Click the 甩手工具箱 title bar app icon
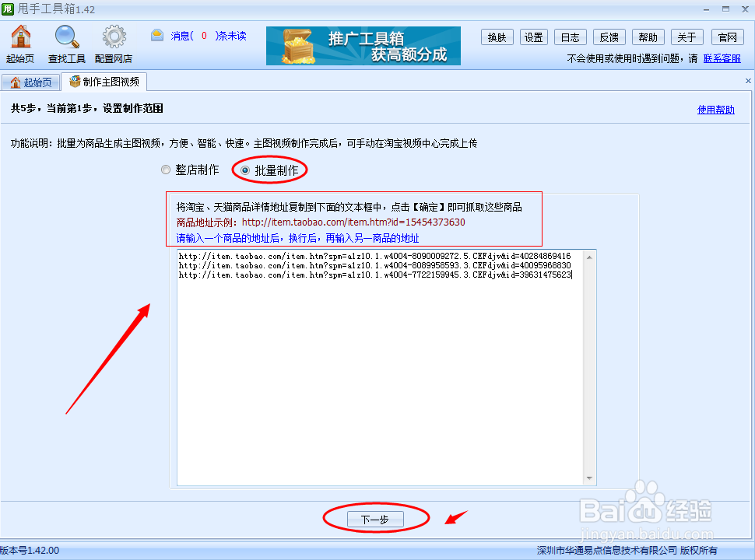The width and height of the screenshot is (755, 560). coord(8,8)
